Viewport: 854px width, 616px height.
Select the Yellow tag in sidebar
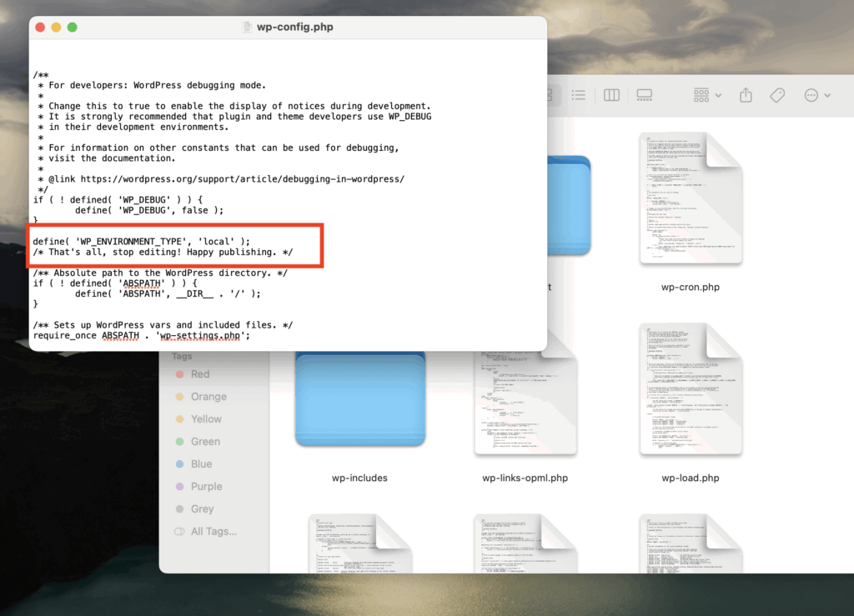(208, 418)
